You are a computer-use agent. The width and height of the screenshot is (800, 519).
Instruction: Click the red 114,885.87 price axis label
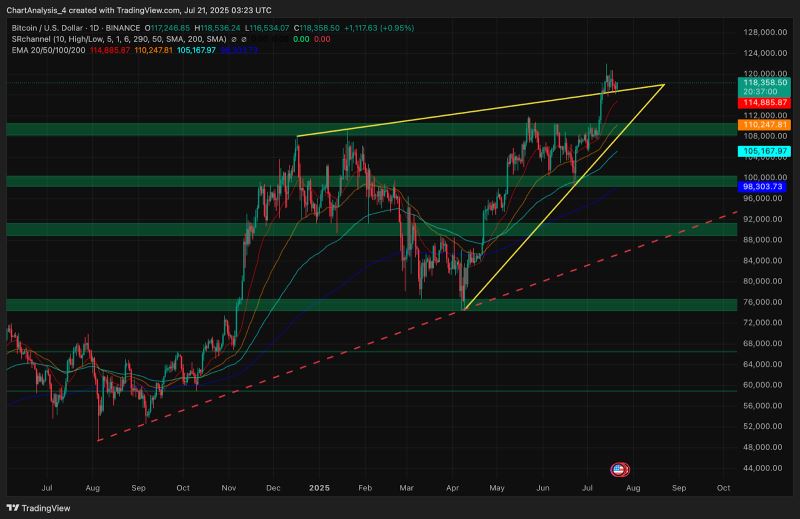click(x=764, y=102)
